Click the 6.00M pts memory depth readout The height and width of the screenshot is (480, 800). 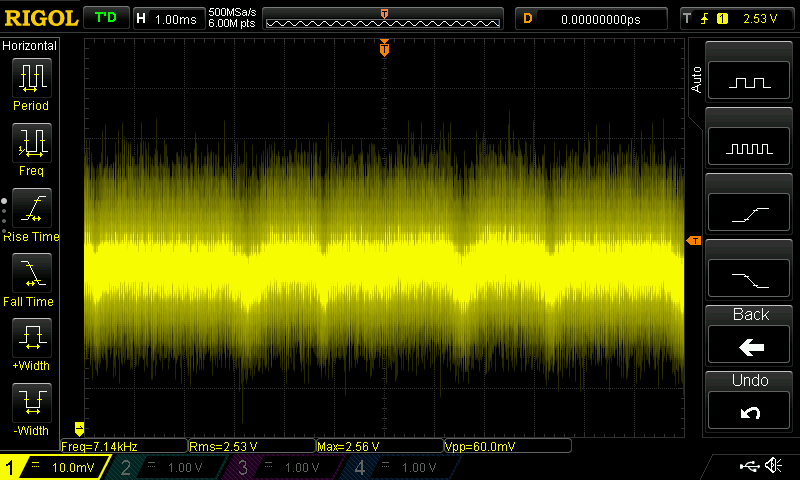click(232, 23)
